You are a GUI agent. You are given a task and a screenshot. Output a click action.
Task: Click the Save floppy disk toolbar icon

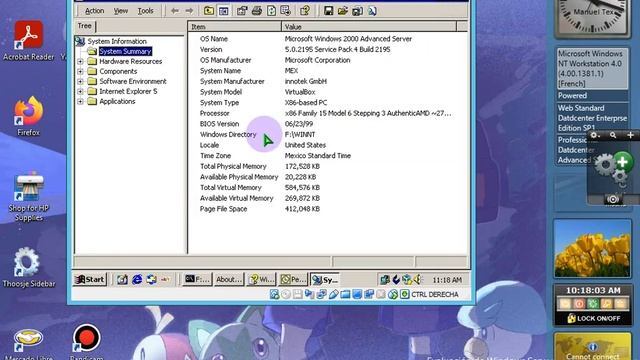coord(329,11)
